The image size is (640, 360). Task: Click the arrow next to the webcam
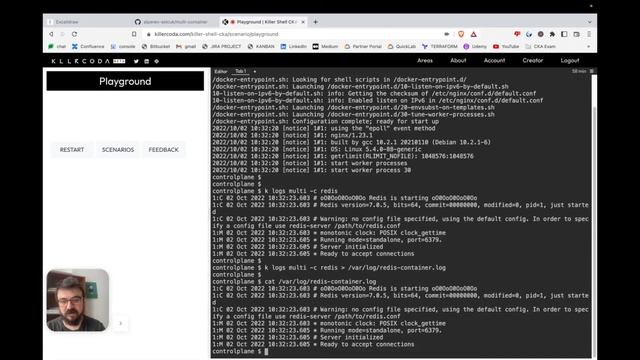click(x=120, y=323)
